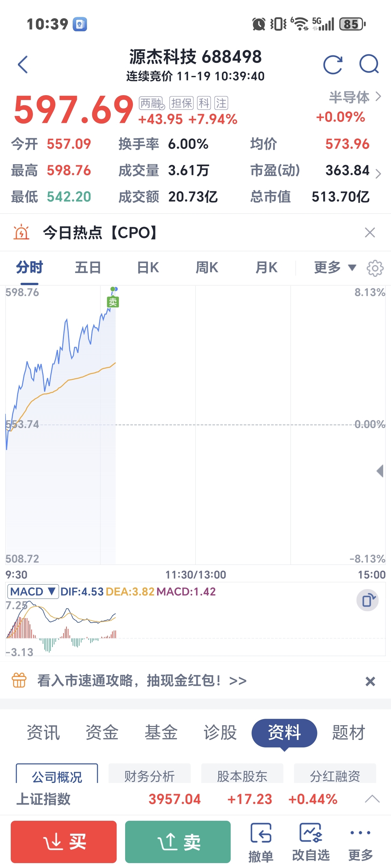
Task: Open chart settings gear
Action: [375, 268]
